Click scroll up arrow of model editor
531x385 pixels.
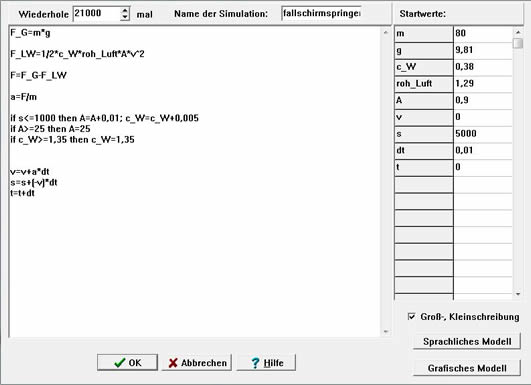(x=386, y=32)
